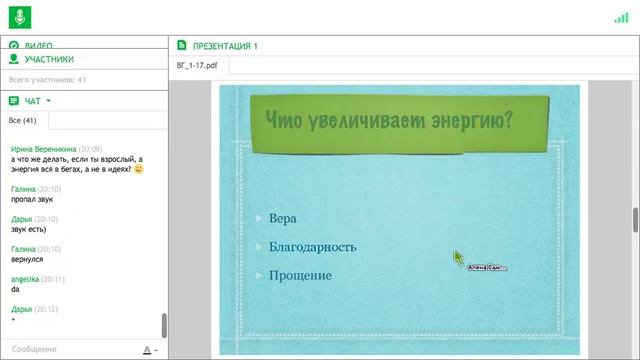
Task: Click the slide bullet 'Прощение'
Action: (300, 276)
